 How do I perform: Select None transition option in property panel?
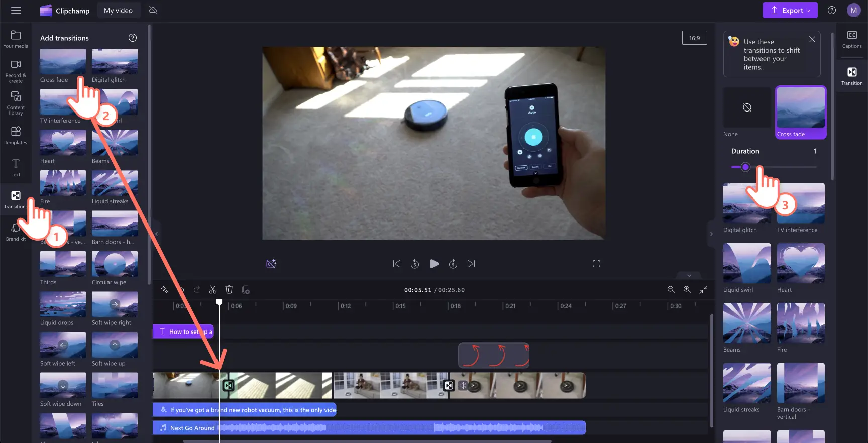coord(747,107)
